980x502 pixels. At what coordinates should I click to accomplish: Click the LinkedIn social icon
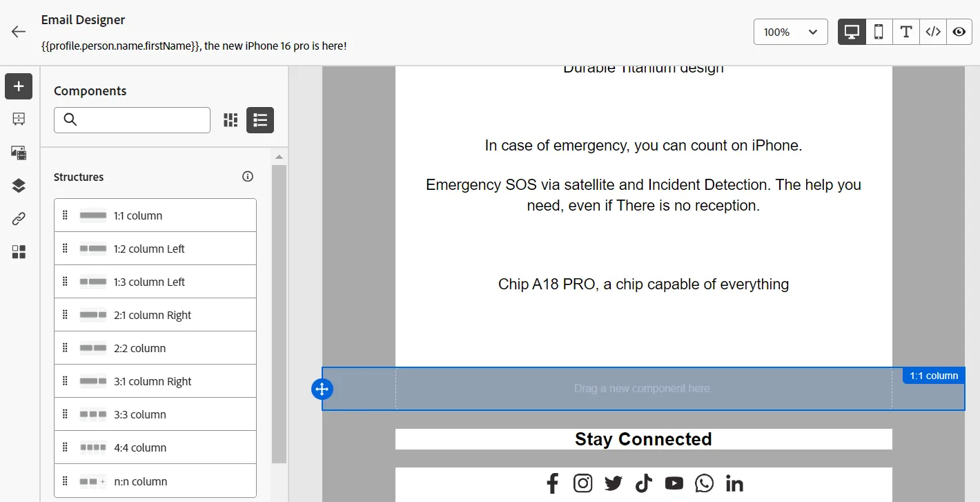[x=735, y=483]
